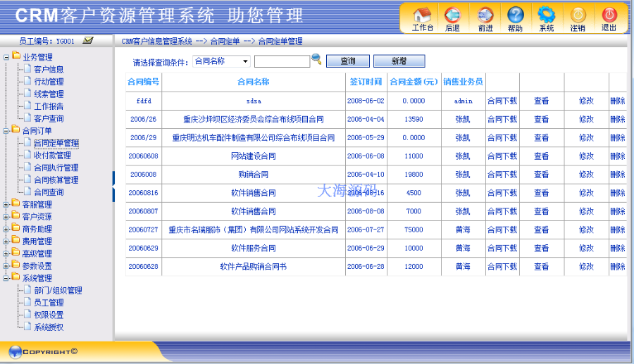Screen dimensions: 634x364
Task: Click the 网站建设合同 contract name cell
Action: tap(254, 156)
